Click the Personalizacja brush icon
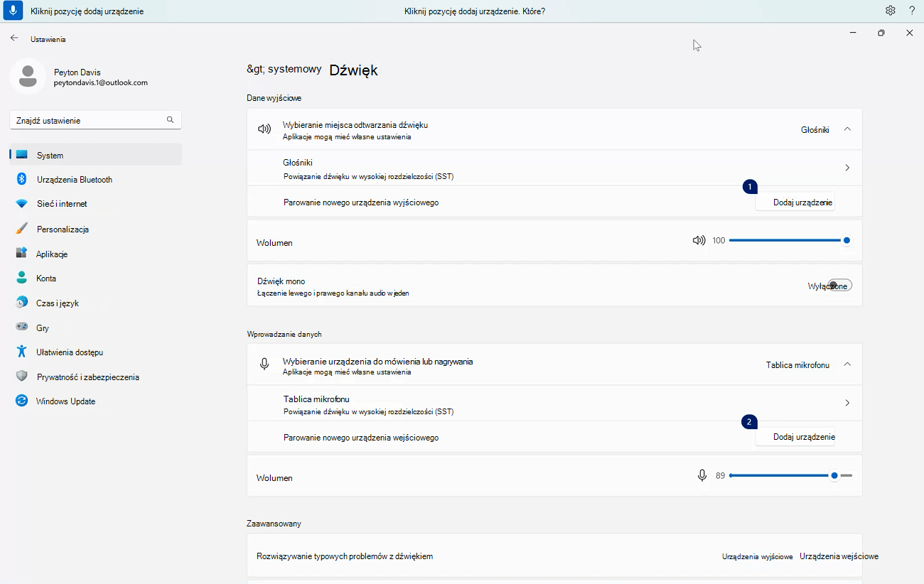Screen dimensions: 924x584 22,229
